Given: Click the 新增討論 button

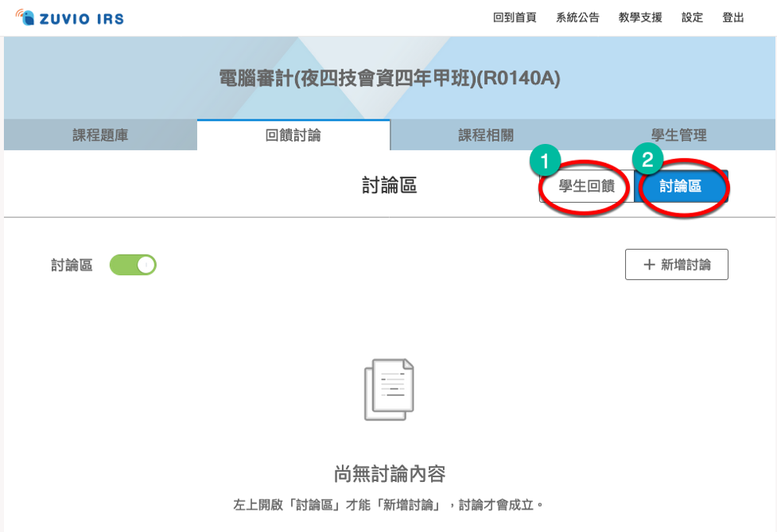Looking at the screenshot, I should pos(677,265).
